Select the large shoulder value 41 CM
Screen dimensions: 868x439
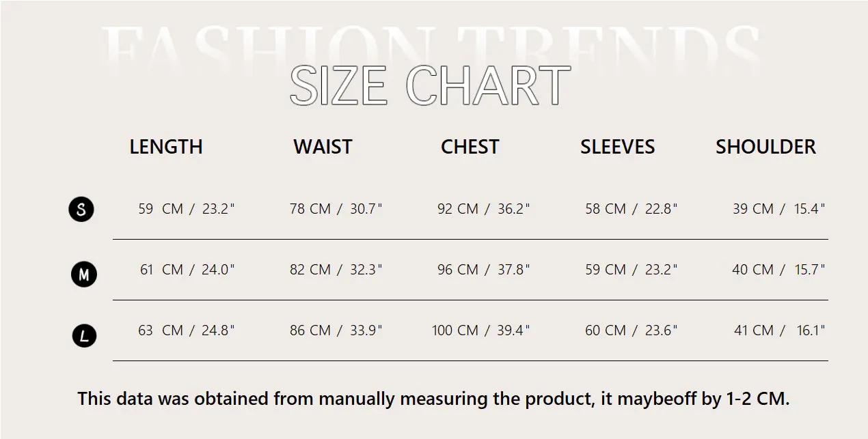754,330
